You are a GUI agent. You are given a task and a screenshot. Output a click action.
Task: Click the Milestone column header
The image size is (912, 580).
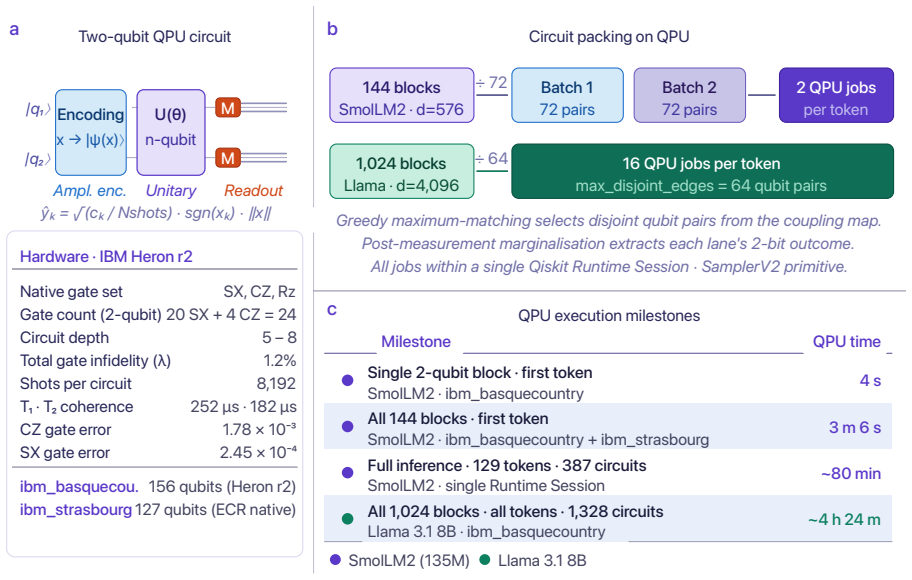416,341
